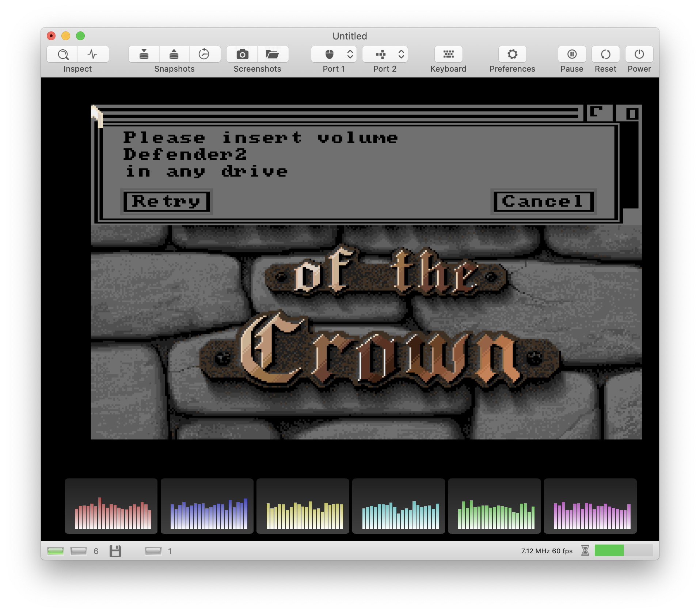Click the red activity graph

pos(111,506)
